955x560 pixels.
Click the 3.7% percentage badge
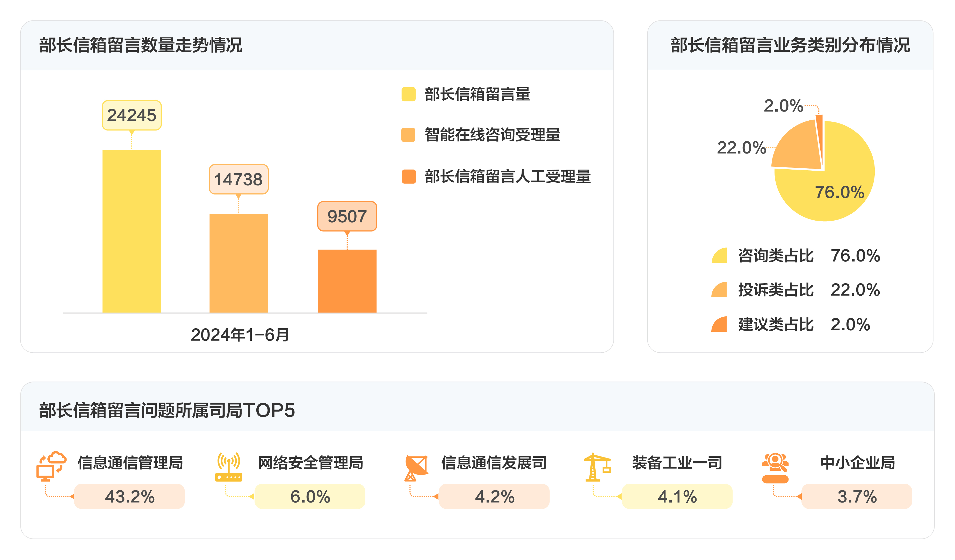(x=857, y=496)
